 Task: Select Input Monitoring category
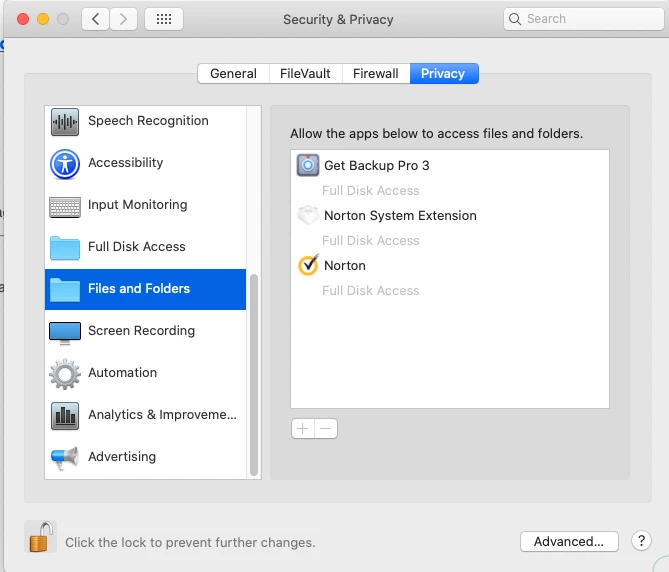pos(145,205)
